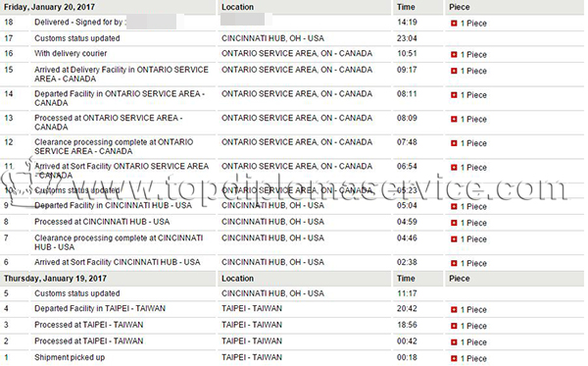The height and width of the screenshot is (366, 588).
Task: Click location CINCINNATI HUB at 11:17
Action: click(x=273, y=293)
